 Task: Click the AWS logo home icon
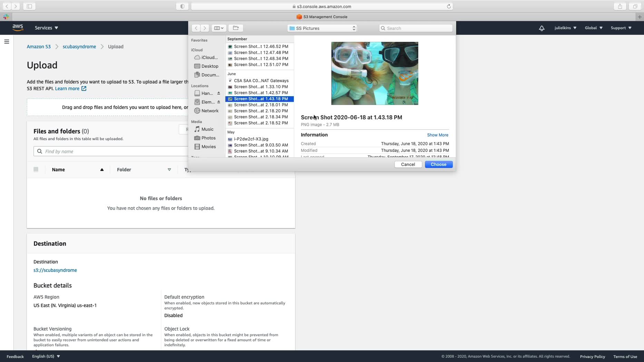[x=18, y=28]
